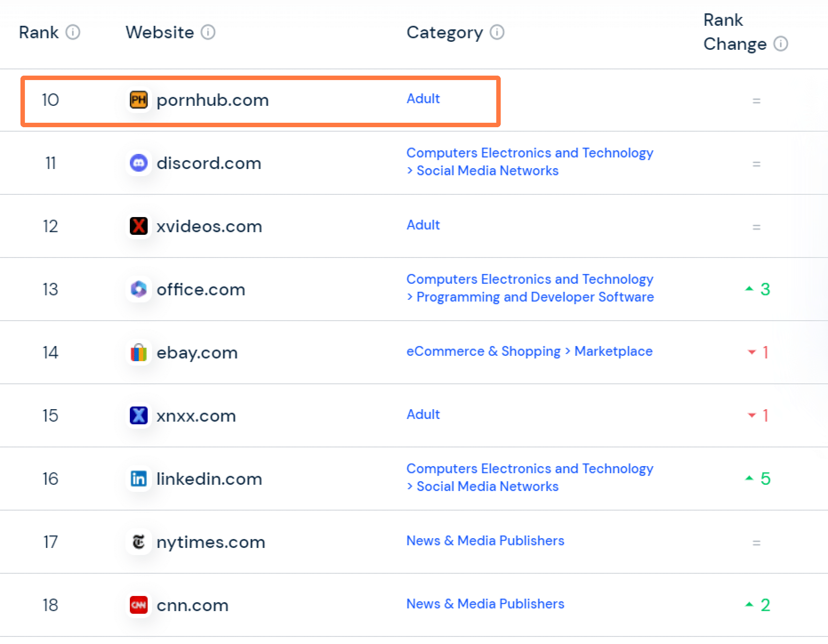Viewport: 828px width, 644px height.
Task: Click the eBay shopping bag favicon
Action: point(139,352)
